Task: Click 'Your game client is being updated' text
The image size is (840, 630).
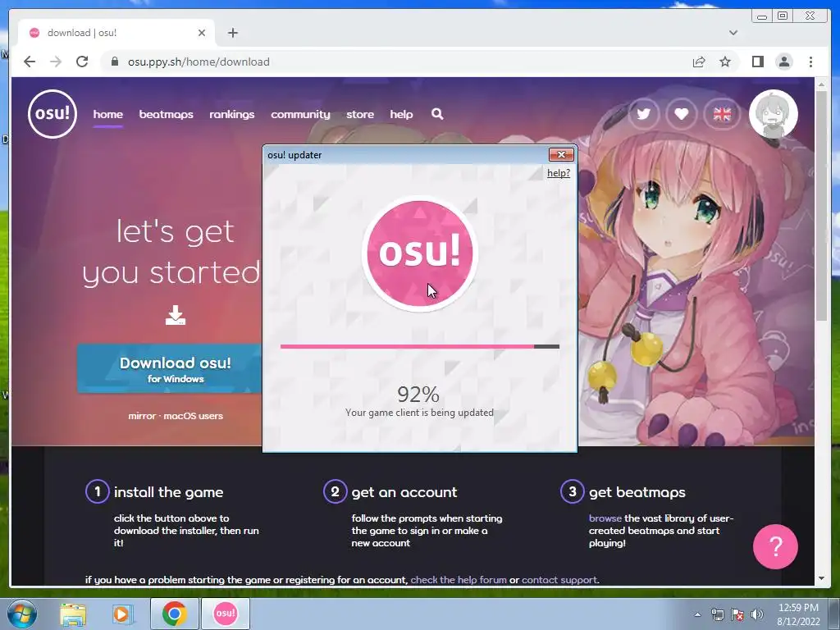Action: click(x=419, y=413)
